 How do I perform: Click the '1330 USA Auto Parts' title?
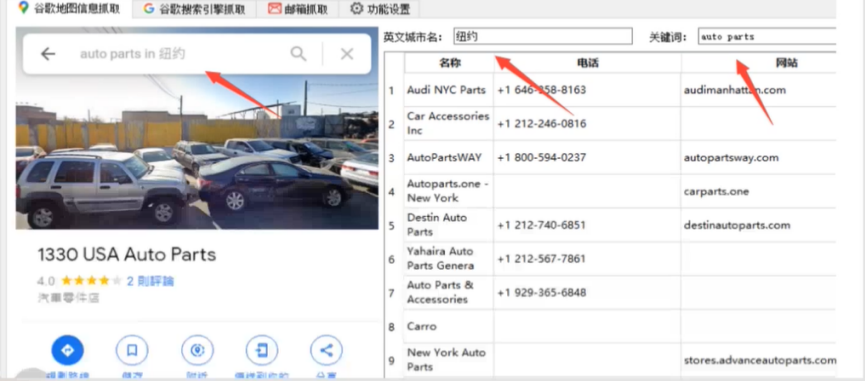coord(127,255)
